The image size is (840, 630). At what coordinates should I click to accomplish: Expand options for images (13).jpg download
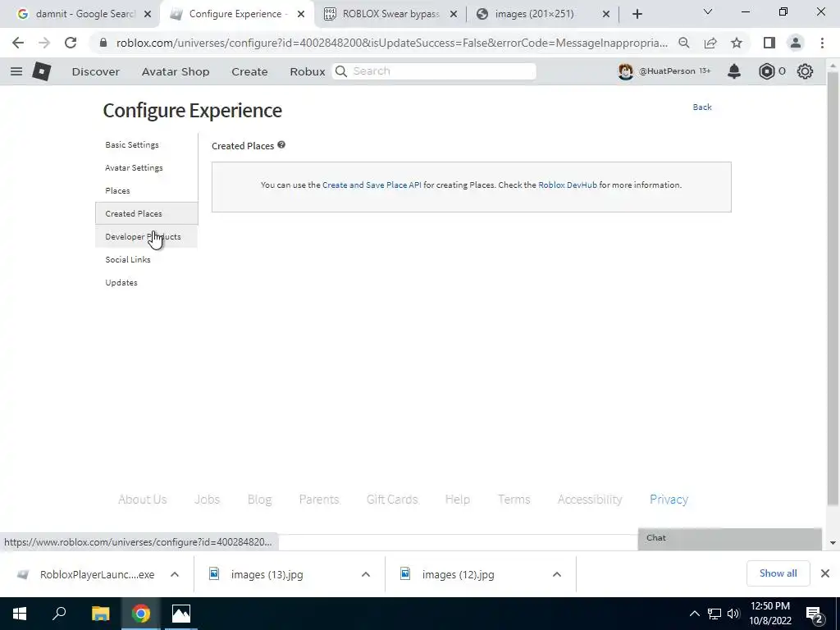click(x=366, y=574)
